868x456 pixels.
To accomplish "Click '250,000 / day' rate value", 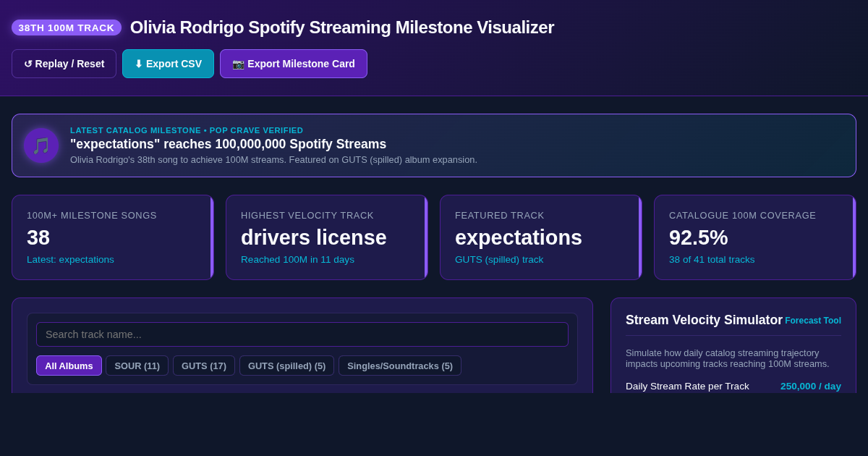I will coord(811,387).
